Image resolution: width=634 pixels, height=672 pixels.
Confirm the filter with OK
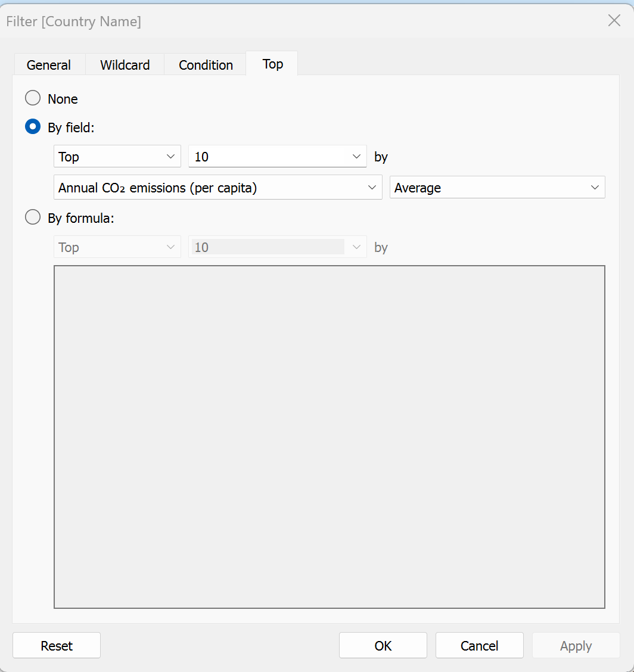[x=383, y=646]
